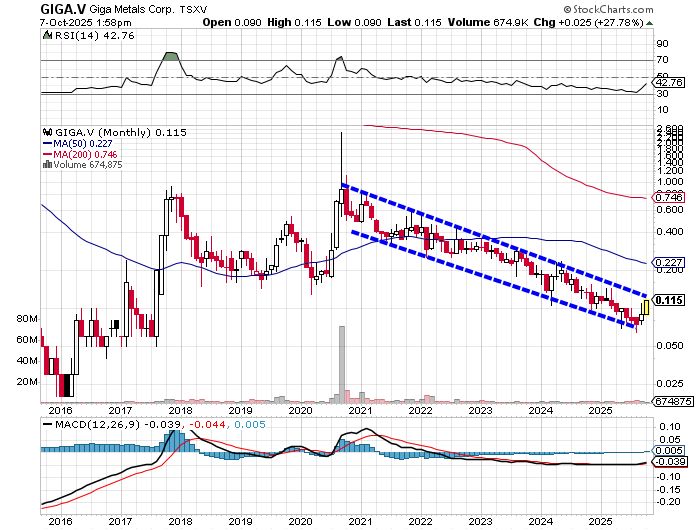Click the -0.039 MACD axis tag
The width and height of the screenshot is (700, 530).
(669, 462)
